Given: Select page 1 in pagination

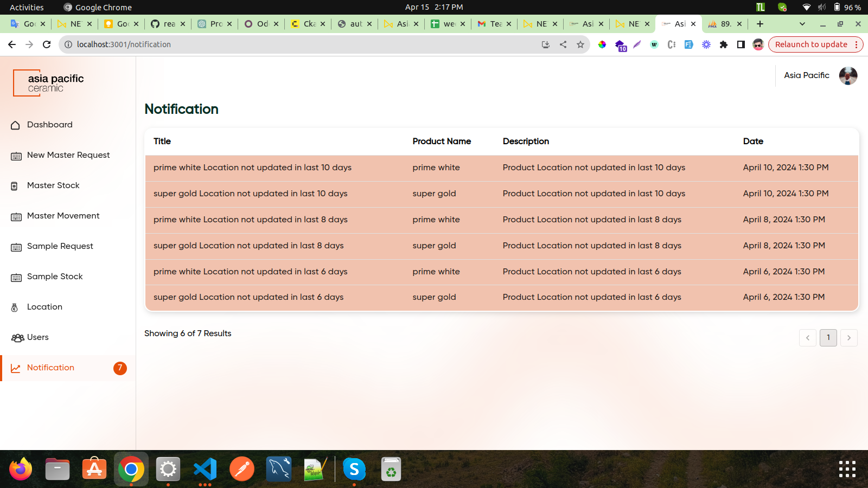Looking at the screenshot, I should click(x=828, y=338).
